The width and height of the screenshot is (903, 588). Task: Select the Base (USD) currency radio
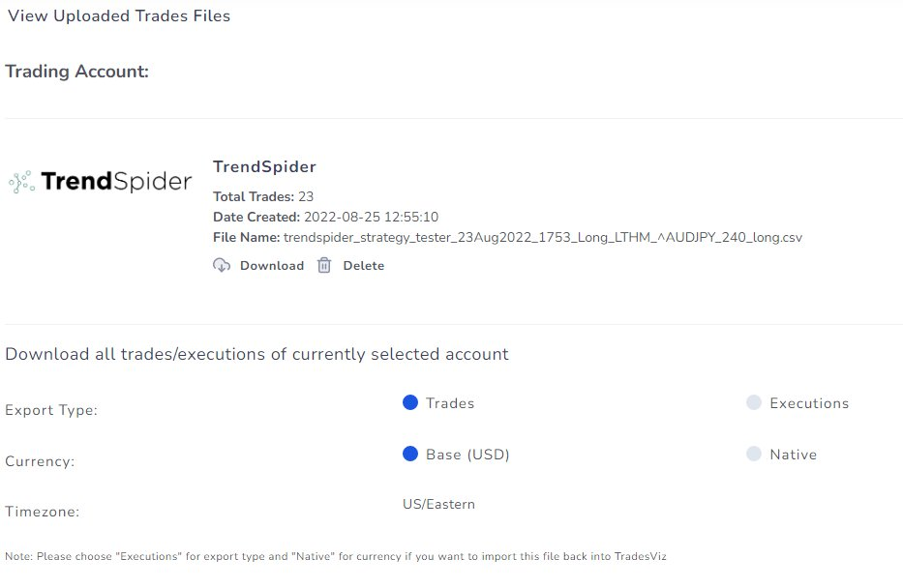410,454
